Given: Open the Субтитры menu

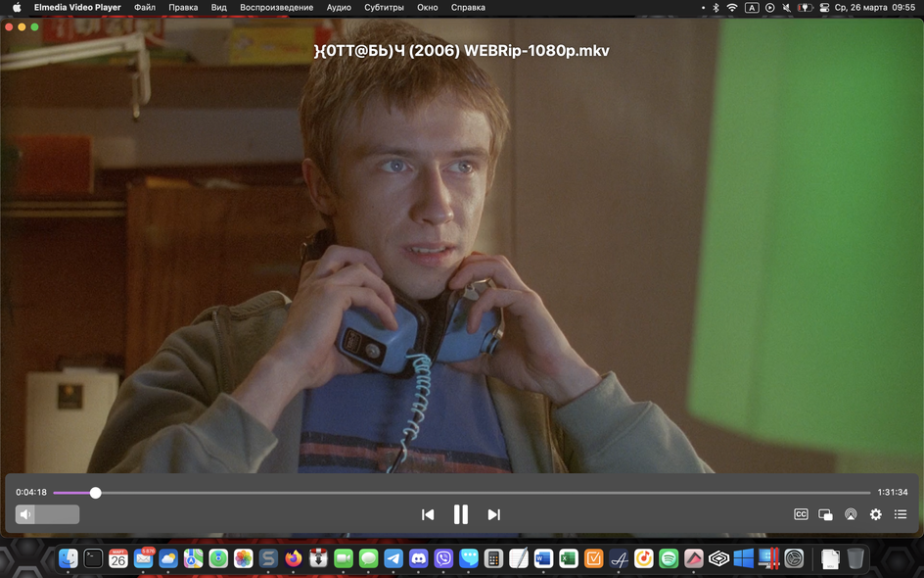Looking at the screenshot, I should pos(384,8).
